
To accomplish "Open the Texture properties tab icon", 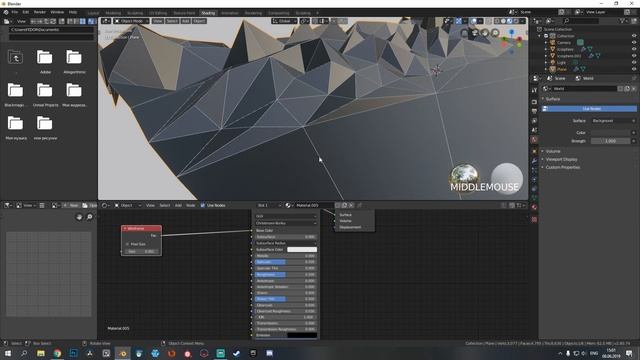I will pyautogui.click(x=534, y=219).
